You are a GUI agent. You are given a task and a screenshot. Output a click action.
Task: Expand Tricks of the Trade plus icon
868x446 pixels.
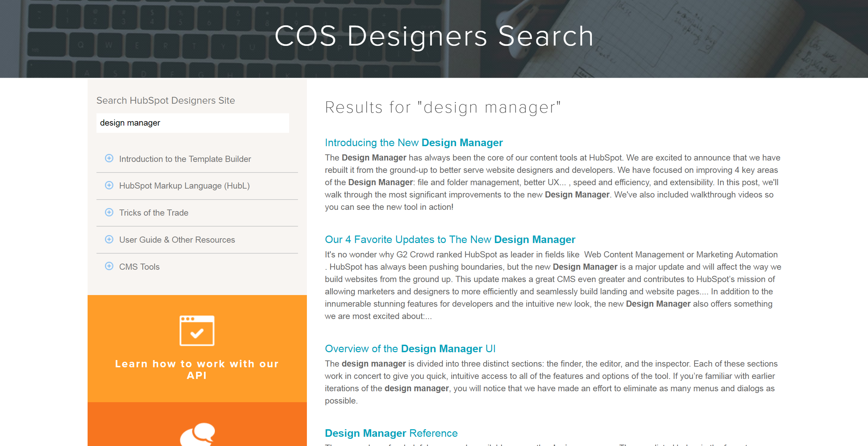(109, 212)
